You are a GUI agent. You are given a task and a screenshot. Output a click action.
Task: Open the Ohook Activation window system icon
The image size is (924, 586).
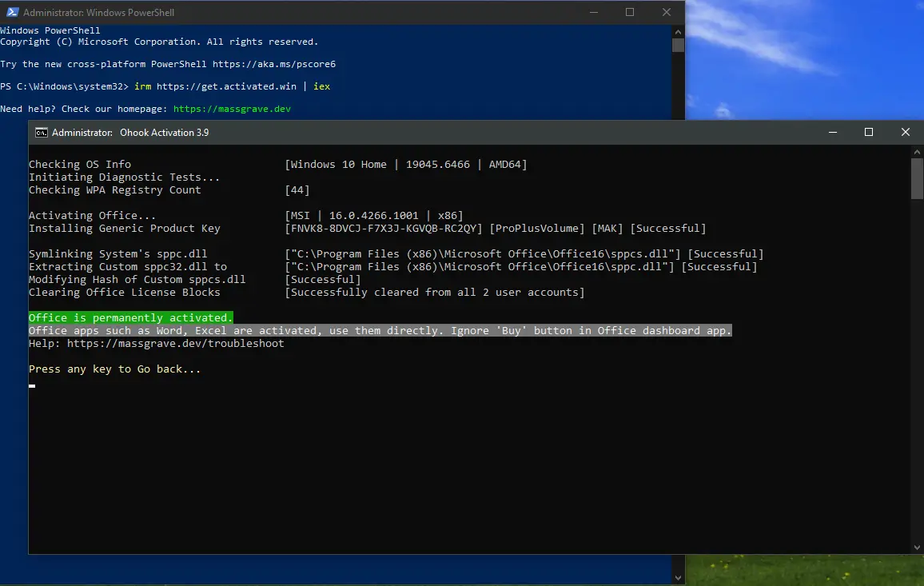tap(42, 133)
